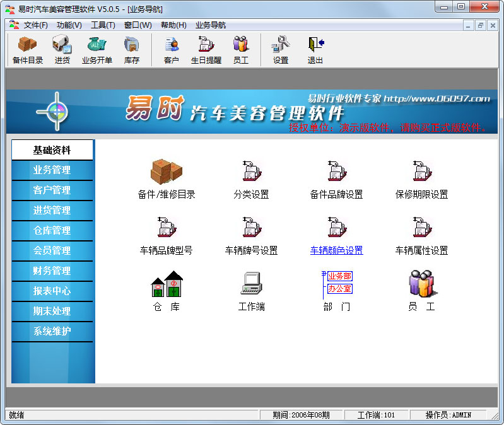The height and width of the screenshot is (425, 504).
Task: Click the 系统维护 sidebar entry
Action: click(x=52, y=331)
